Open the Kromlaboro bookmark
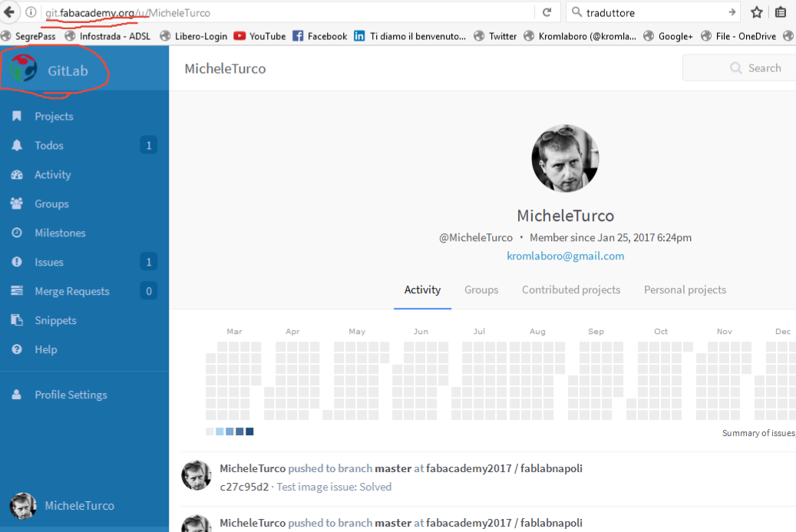 tap(580, 36)
